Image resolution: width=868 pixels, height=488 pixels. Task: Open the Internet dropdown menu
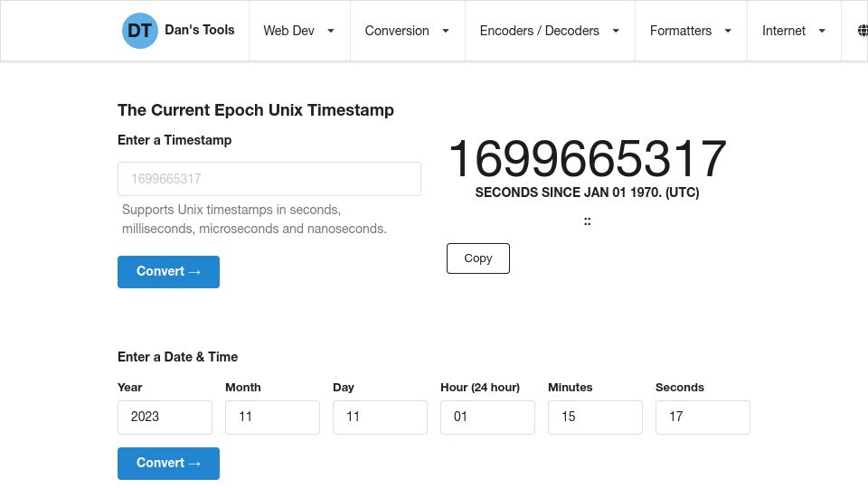tap(794, 31)
